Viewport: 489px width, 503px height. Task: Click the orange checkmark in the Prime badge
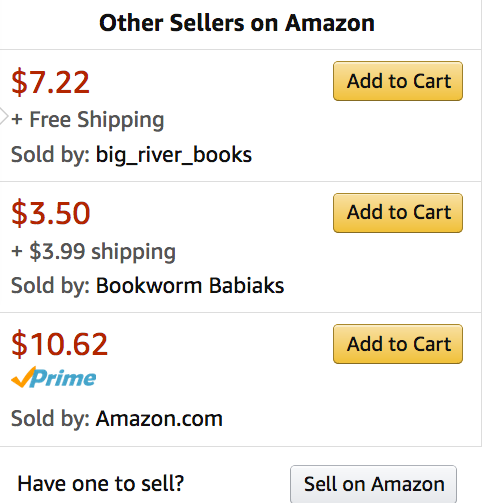click(23, 377)
